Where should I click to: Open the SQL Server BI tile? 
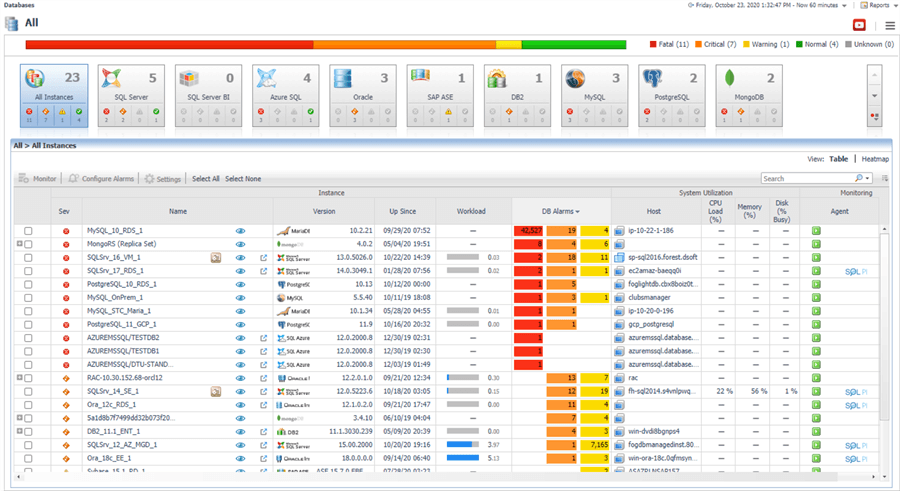point(208,95)
